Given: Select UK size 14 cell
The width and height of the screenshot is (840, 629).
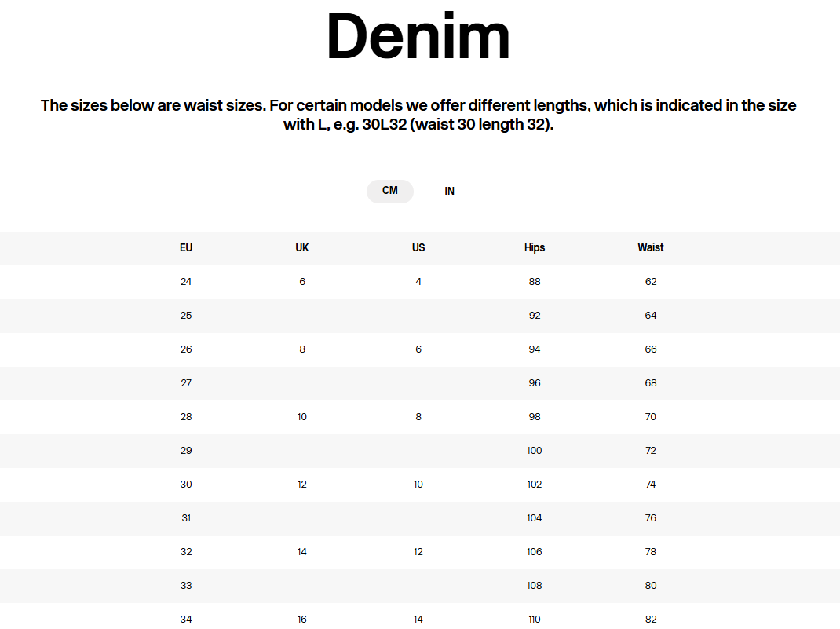Looking at the screenshot, I should pos(302,551).
